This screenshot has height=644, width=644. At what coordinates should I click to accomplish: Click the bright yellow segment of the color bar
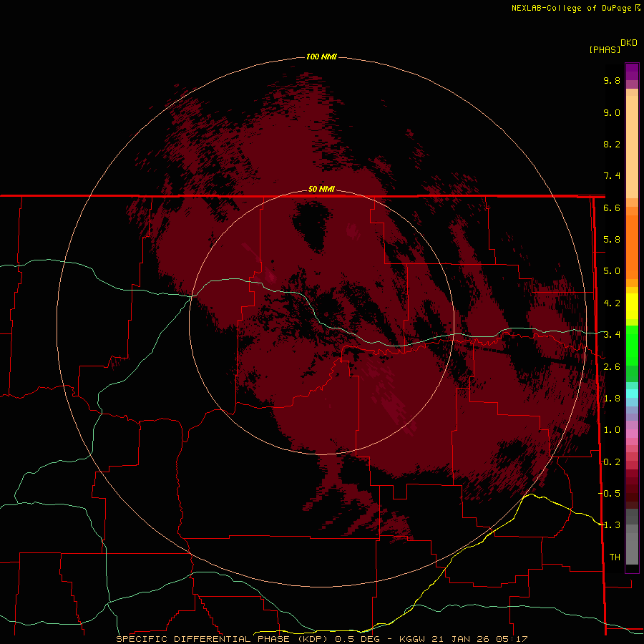click(632, 306)
